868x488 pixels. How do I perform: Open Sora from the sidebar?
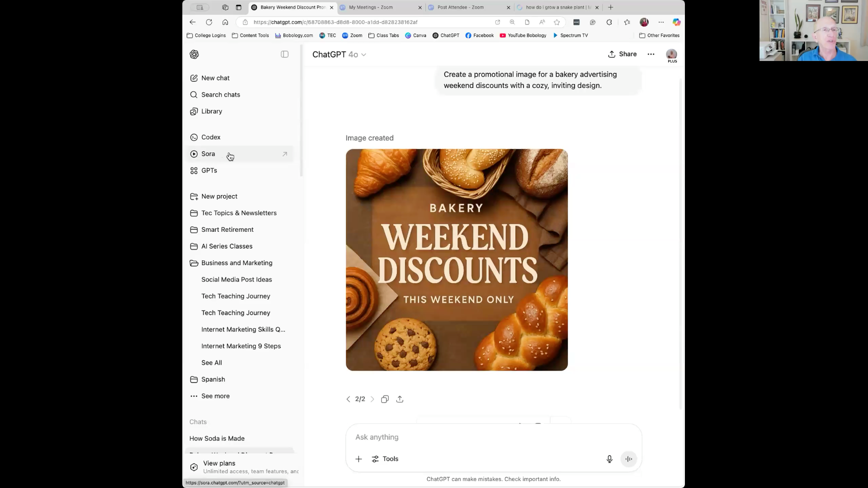[x=239, y=154]
